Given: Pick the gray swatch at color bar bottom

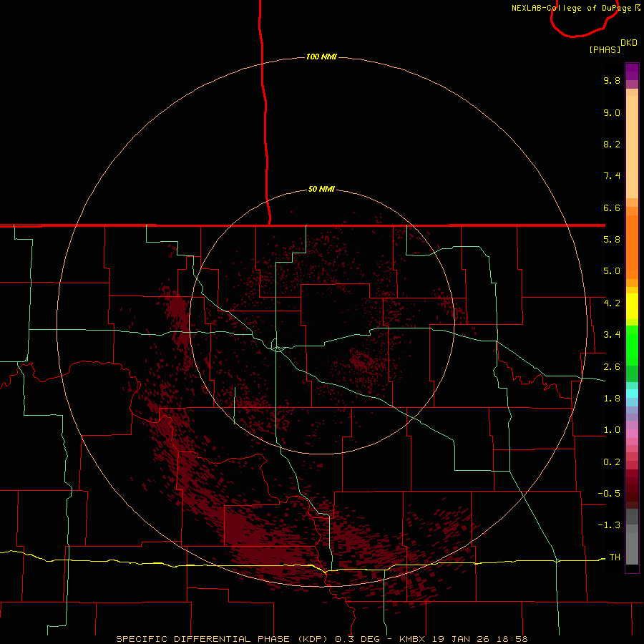Looking at the screenshot, I should [632, 549].
